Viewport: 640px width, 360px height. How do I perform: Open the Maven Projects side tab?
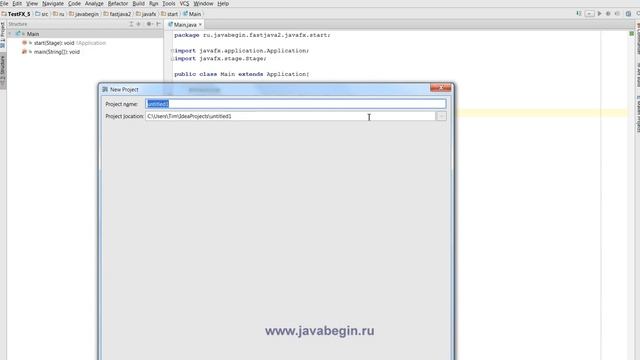pyautogui.click(x=638, y=114)
